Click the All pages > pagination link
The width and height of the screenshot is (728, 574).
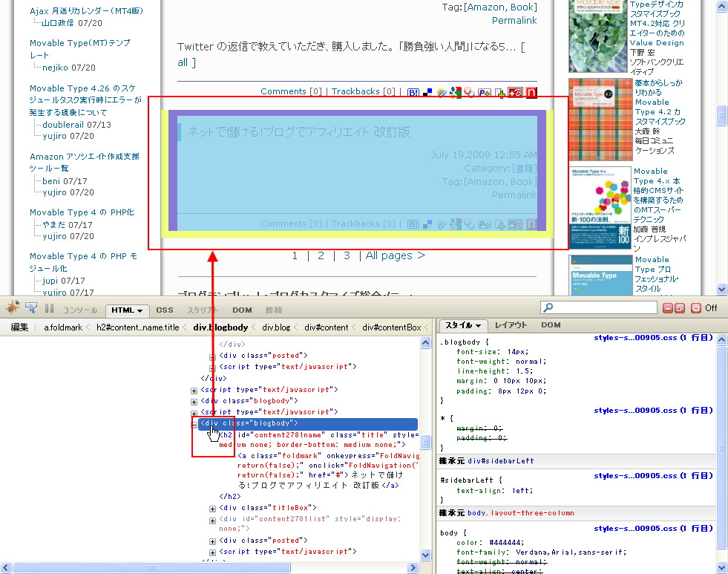395,255
